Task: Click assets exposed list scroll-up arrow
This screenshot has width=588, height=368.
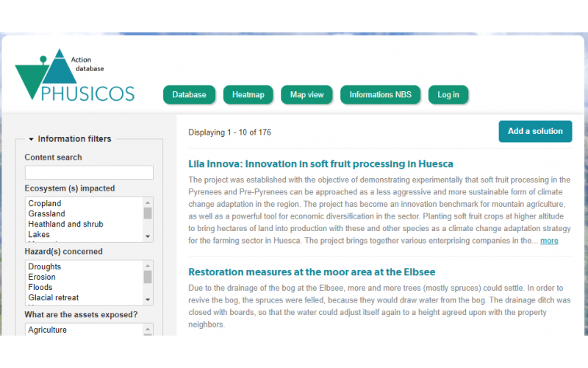Action: pos(148,329)
